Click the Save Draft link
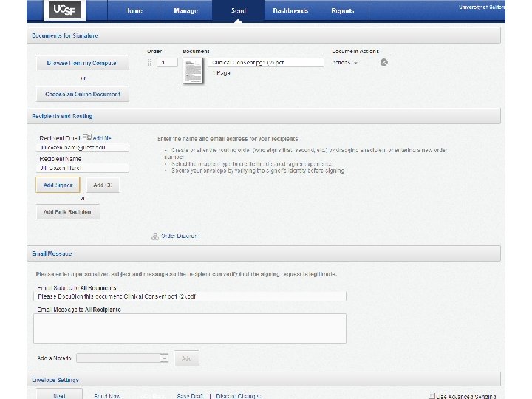The width and height of the screenshot is (532, 399). coord(190,396)
